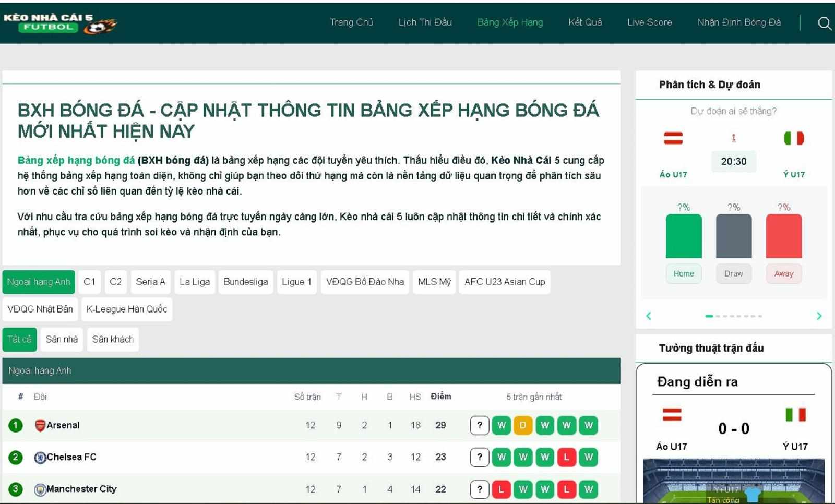Select the La Liga league filter
Viewport: 835px width, 504px height.
tap(195, 282)
